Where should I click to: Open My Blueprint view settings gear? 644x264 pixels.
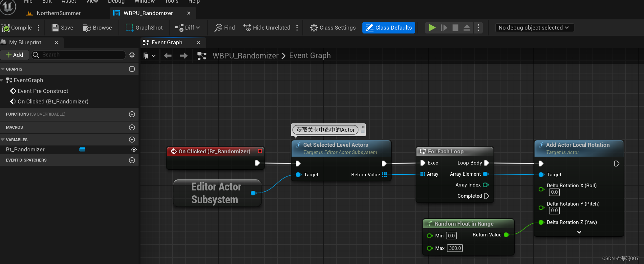(132, 55)
